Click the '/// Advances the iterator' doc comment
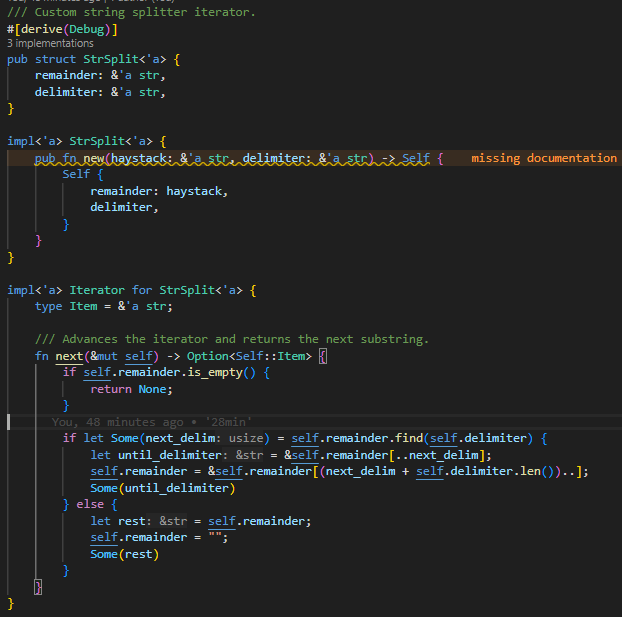The width and height of the screenshot is (622, 617). 232,339
